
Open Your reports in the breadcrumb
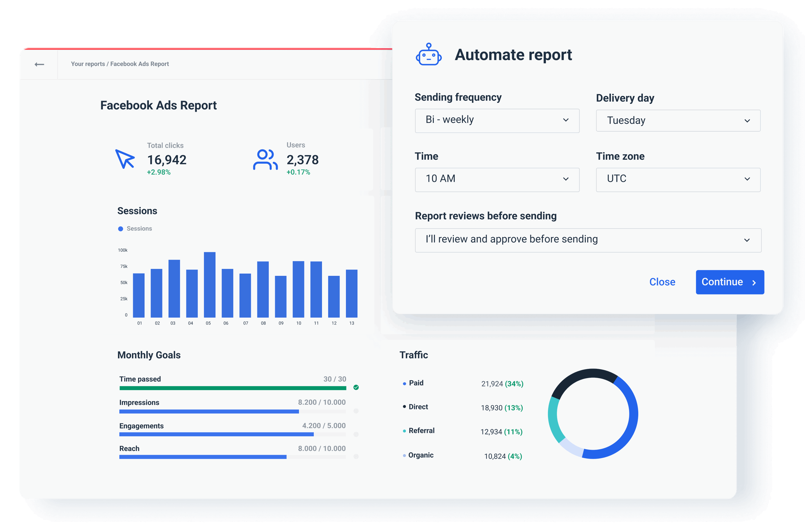pyautogui.click(x=88, y=64)
